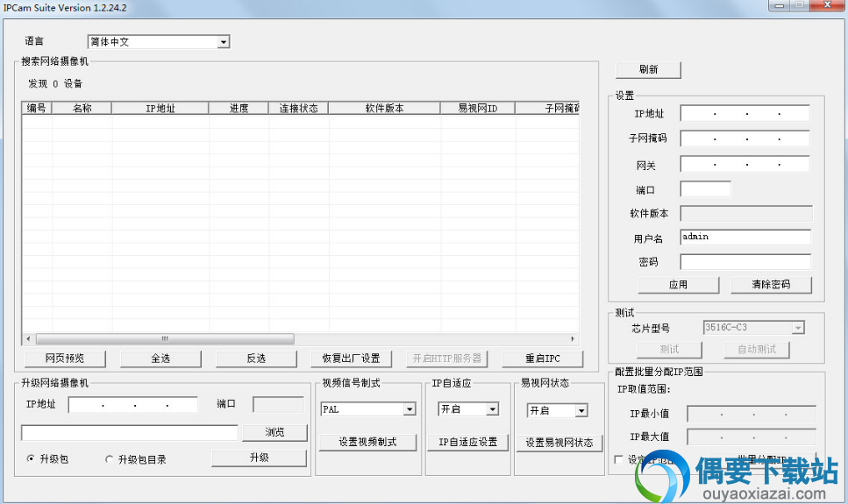The image size is (848, 504).
Task: Click the 网关 gateway input field
Action: pos(745,164)
